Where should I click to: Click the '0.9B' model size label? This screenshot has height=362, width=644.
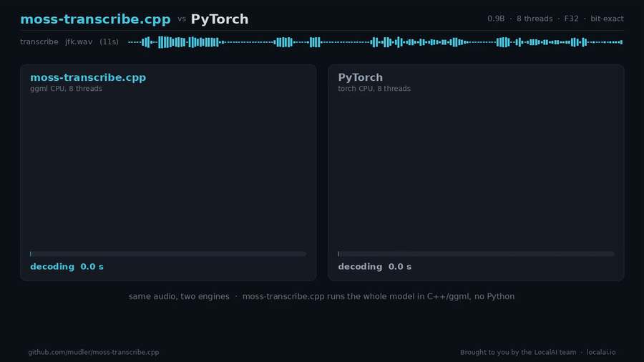(x=496, y=19)
